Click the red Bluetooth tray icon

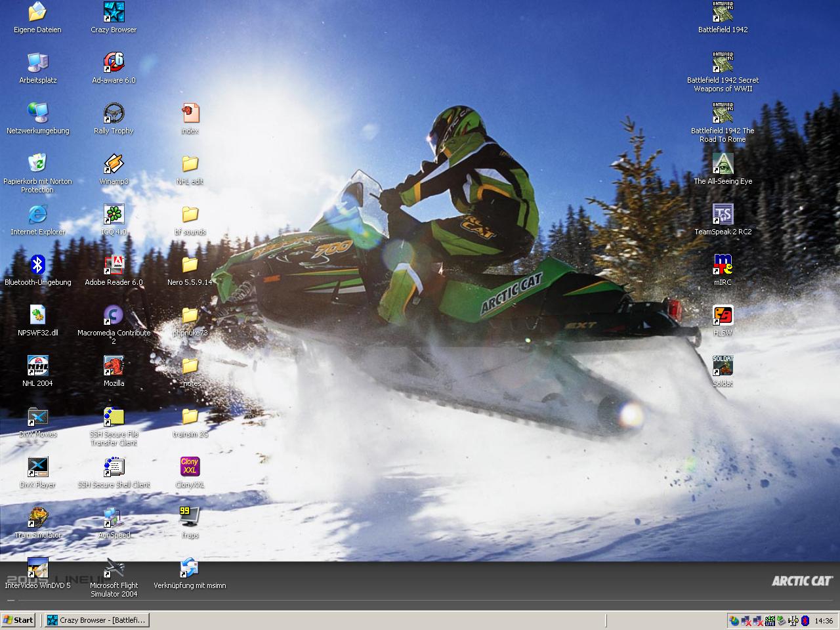point(805,621)
